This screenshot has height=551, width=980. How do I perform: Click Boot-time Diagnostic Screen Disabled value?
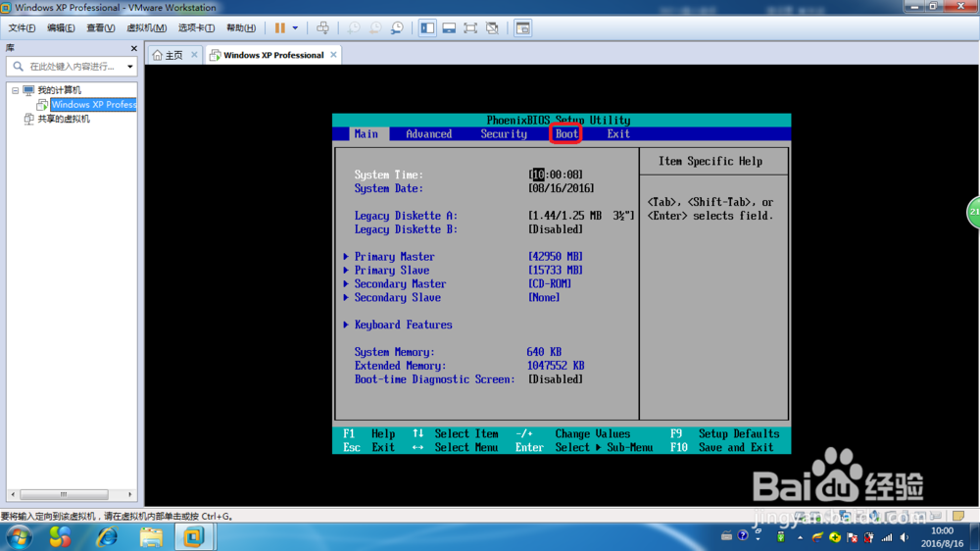click(x=556, y=379)
